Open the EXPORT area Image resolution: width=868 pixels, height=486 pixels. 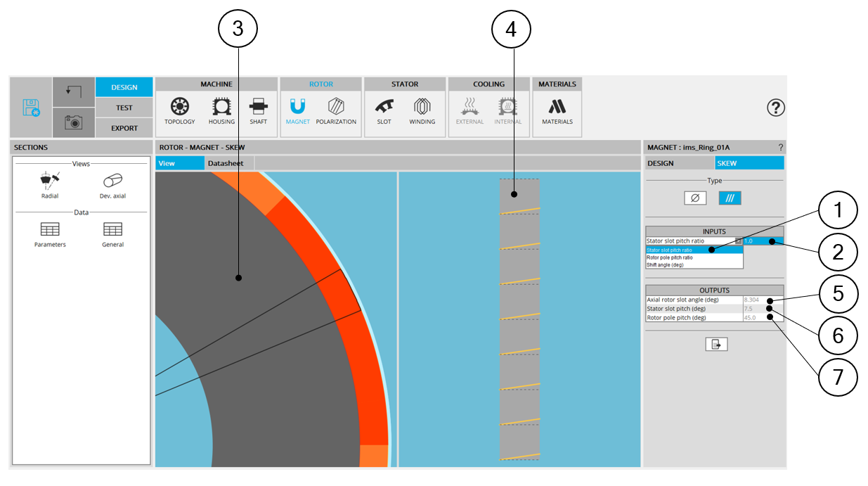pos(124,128)
